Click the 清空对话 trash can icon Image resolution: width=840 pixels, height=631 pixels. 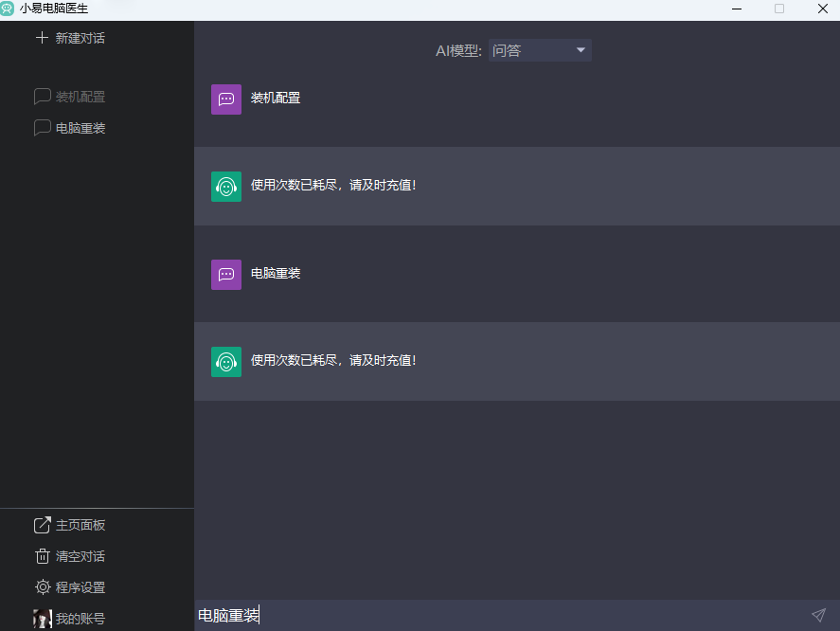[x=42, y=556]
